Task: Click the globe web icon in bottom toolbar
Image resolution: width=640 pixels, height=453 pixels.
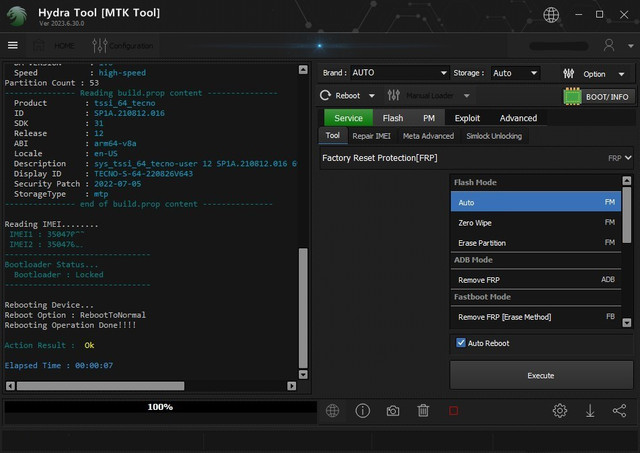Action: [332, 411]
